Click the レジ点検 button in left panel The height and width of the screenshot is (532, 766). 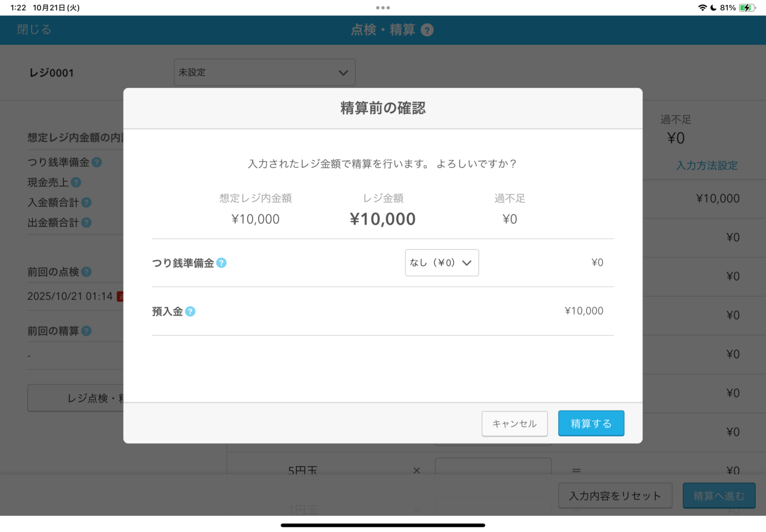pyautogui.click(x=76, y=398)
